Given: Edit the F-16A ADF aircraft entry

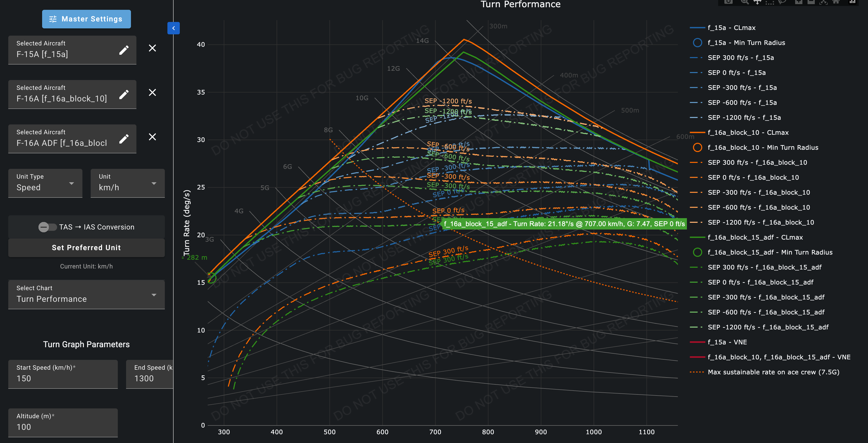Looking at the screenshot, I should (124, 139).
